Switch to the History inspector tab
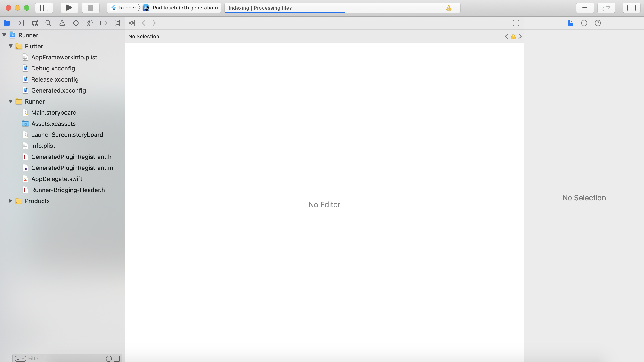The image size is (644, 362). coord(584,23)
